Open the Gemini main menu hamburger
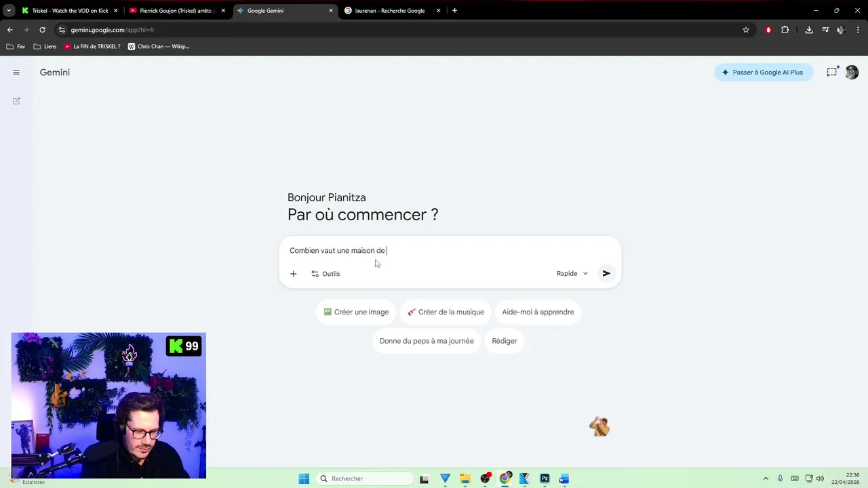 pyautogui.click(x=16, y=73)
